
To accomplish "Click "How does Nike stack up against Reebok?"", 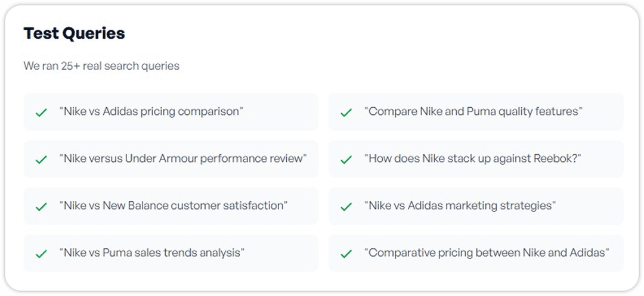I will click(x=472, y=158).
